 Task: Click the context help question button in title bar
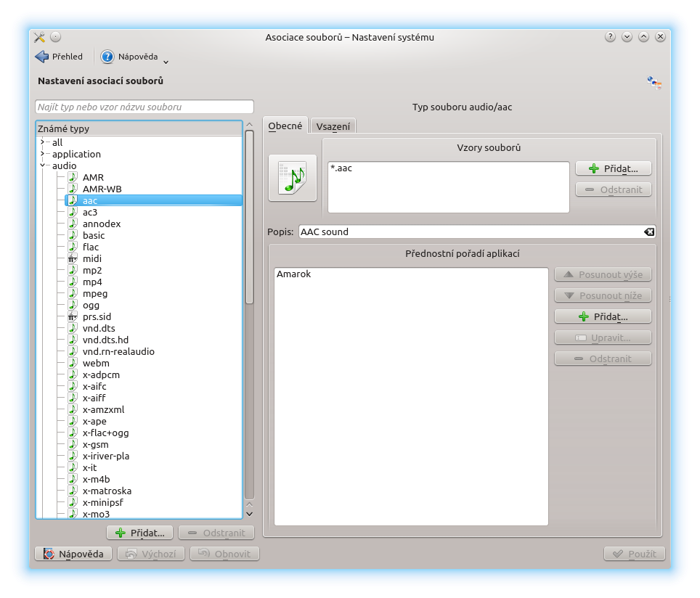610,37
